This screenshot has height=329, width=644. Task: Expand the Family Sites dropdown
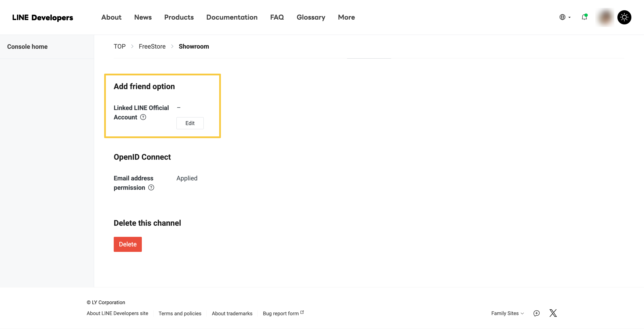pos(507,313)
